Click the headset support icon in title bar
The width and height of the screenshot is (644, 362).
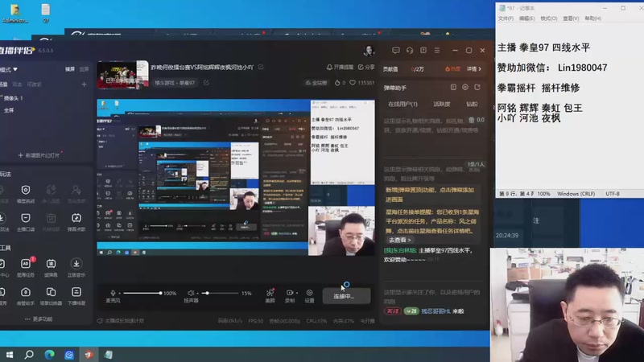pyautogui.click(x=410, y=50)
